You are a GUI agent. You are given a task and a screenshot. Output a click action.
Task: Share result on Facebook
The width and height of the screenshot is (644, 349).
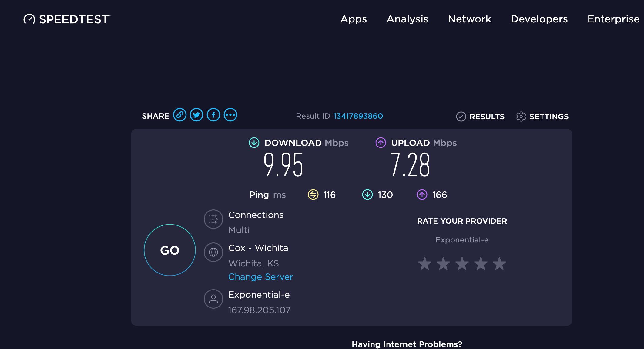pyautogui.click(x=213, y=115)
